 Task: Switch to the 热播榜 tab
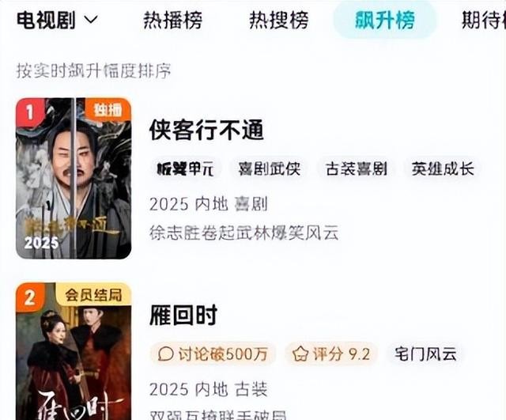[x=172, y=20]
